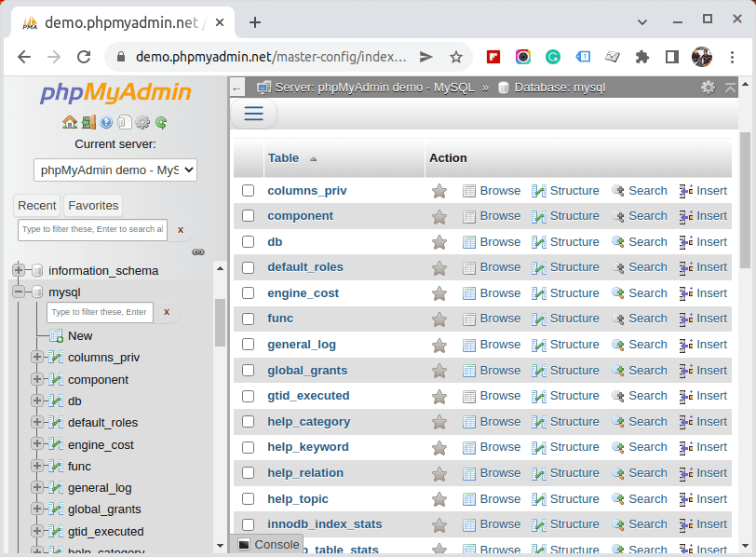Screen dimensions: 756x557
Task: Click Flipboard extension icon in browser toolbar
Action: pos(493,57)
